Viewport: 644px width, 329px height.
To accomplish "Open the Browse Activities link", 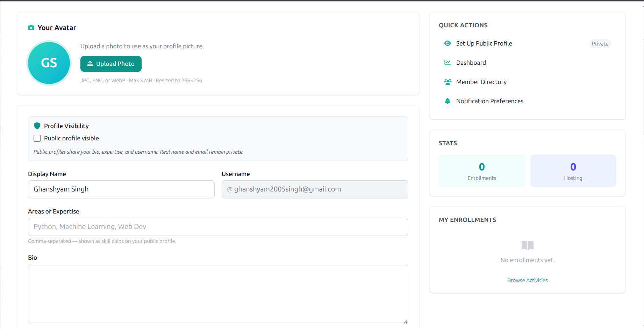I will pos(528,280).
